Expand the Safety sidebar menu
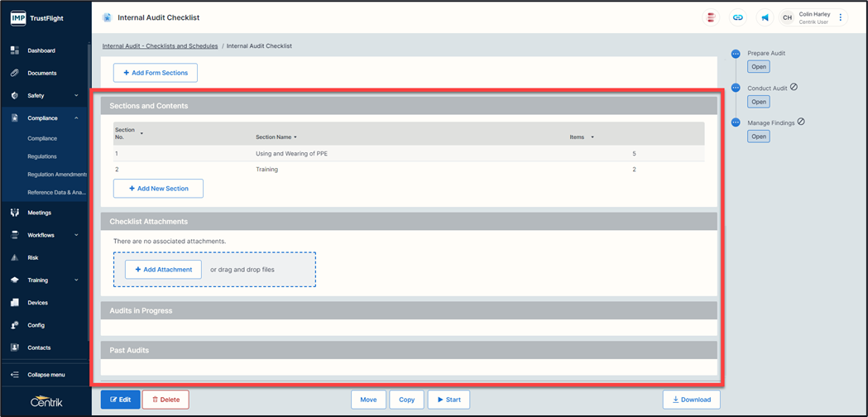868x417 pixels. coord(76,96)
